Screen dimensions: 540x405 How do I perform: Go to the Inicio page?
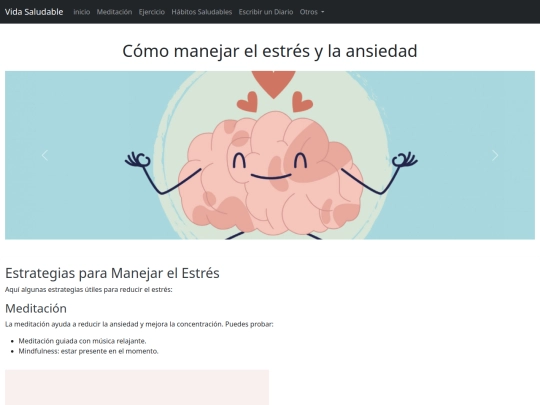point(82,12)
